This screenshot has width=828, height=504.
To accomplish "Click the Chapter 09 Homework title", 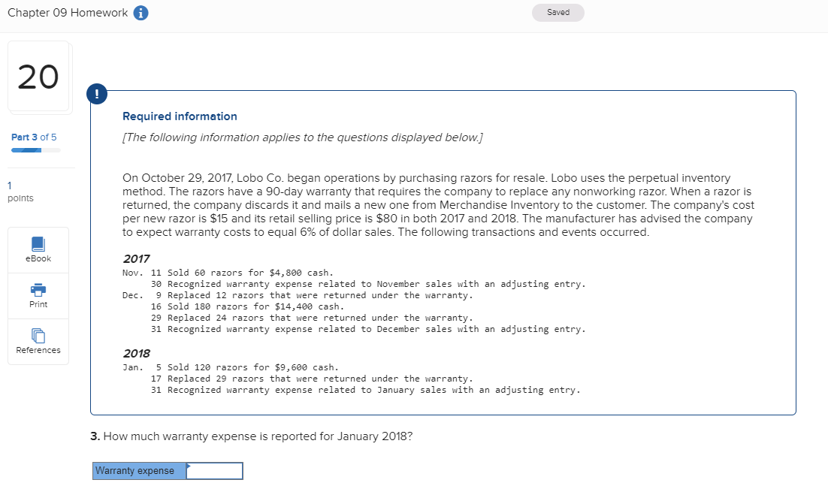I will pyautogui.click(x=68, y=13).
